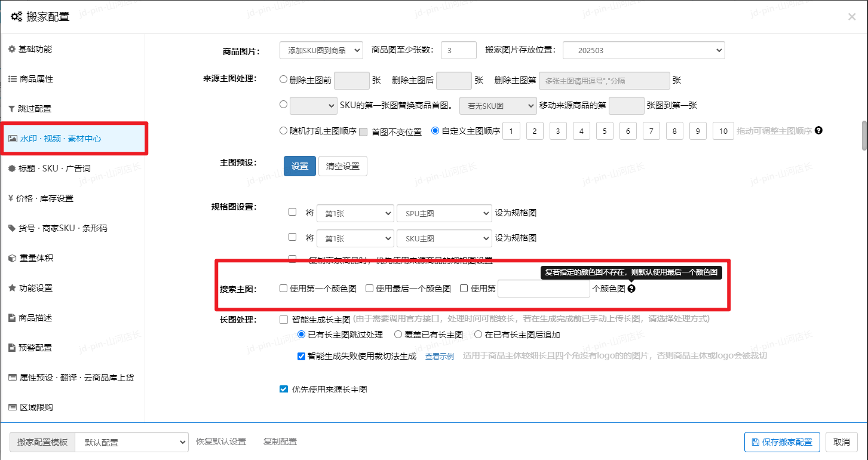Click the star icon beside 功能设置
This screenshot has width=868, height=460.
(x=12, y=288)
